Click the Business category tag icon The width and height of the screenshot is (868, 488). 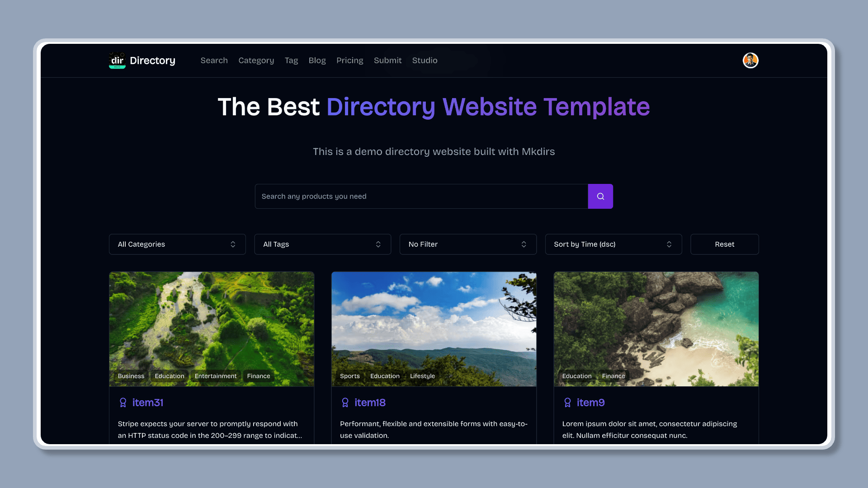[131, 375]
